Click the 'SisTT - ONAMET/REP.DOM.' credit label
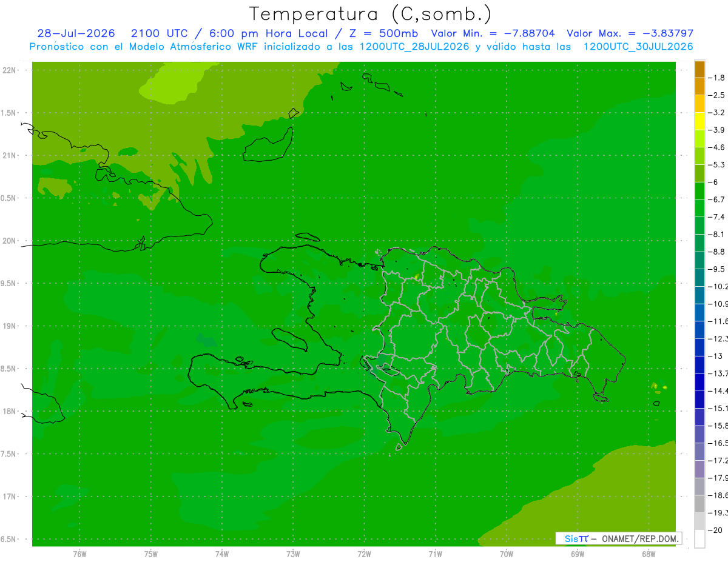This screenshot has height=562, width=728. click(619, 538)
